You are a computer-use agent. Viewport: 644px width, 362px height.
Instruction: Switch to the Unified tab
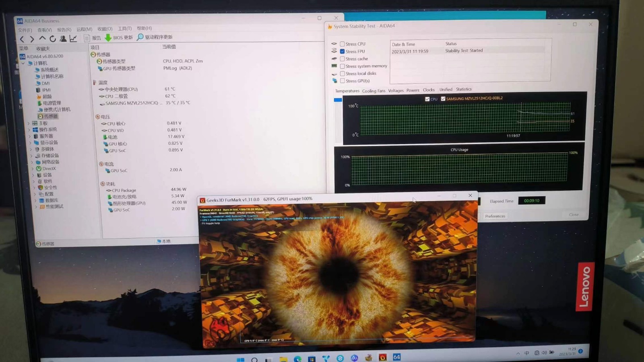pyautogui.click(x=446, y=89)
